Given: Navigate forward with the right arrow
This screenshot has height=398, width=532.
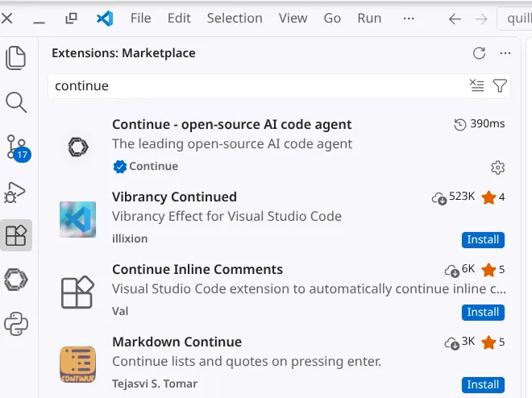Looking at the screenshot, I should [x=481, y=19].
